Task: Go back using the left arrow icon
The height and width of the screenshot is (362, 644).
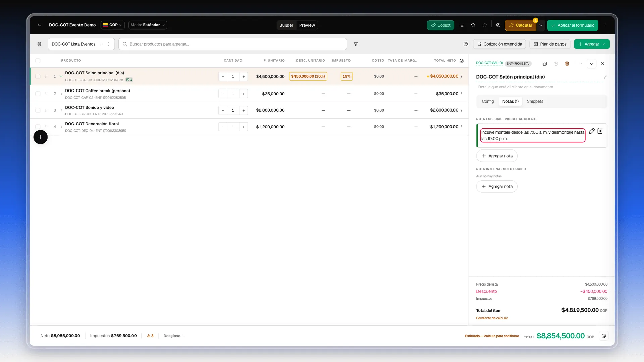Action: click(39, 25)
